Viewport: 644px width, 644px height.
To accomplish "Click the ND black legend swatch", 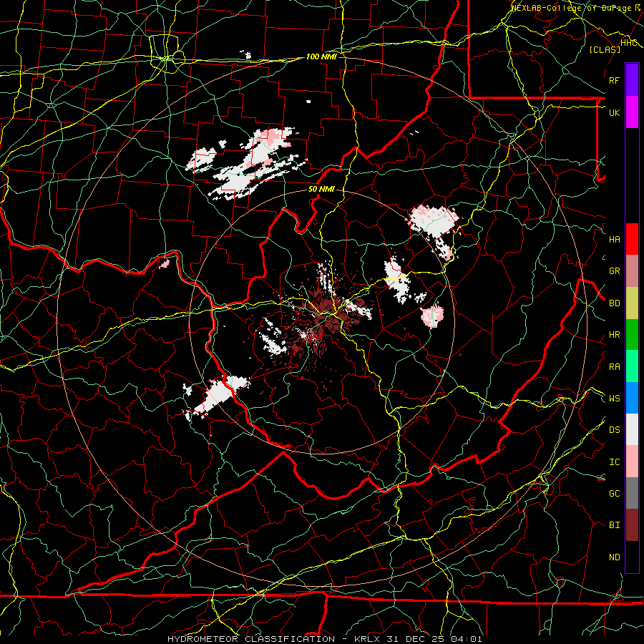I will 632,557.
